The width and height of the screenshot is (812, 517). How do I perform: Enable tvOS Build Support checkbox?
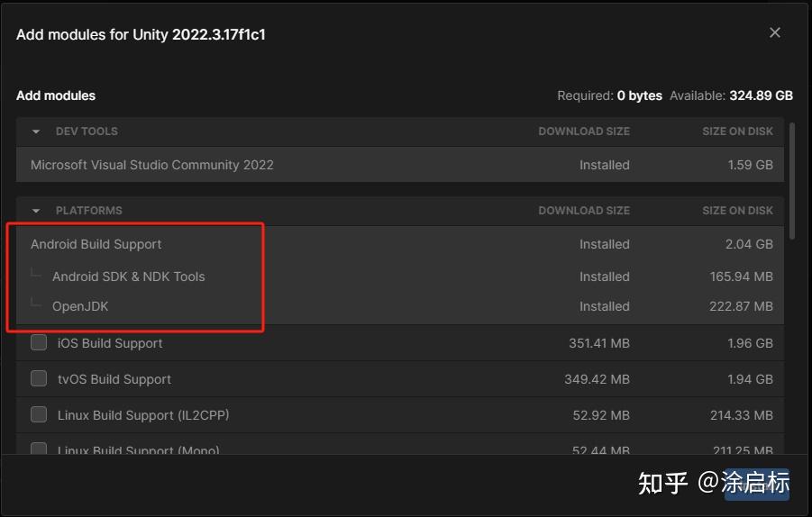[x=39, y=379]
